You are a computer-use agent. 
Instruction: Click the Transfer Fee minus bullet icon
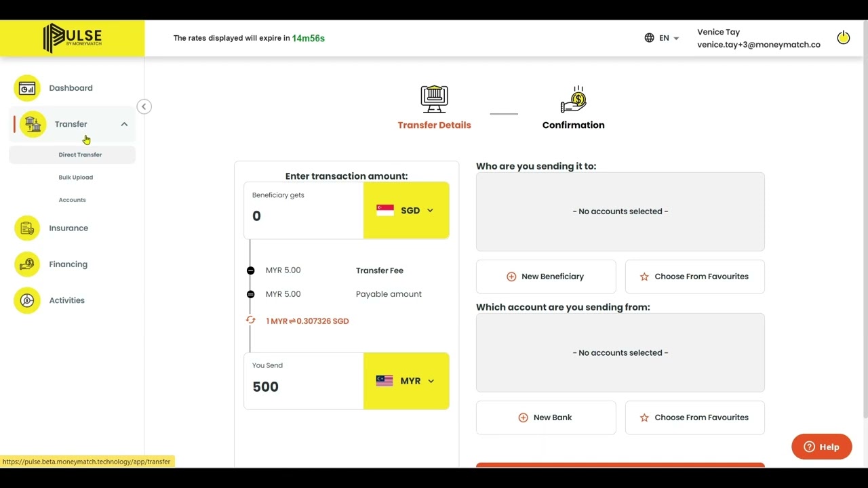(250, 270)
